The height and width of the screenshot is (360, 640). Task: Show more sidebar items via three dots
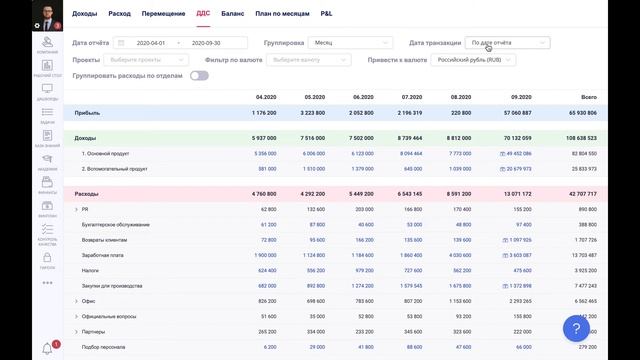(x=47, y=282)
